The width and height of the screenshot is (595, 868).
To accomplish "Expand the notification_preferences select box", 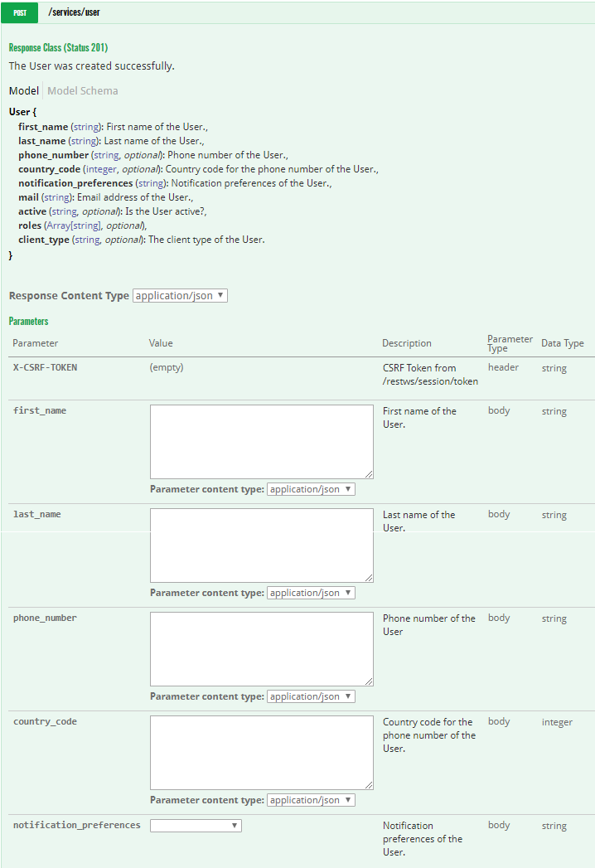I will click(196, 826).
